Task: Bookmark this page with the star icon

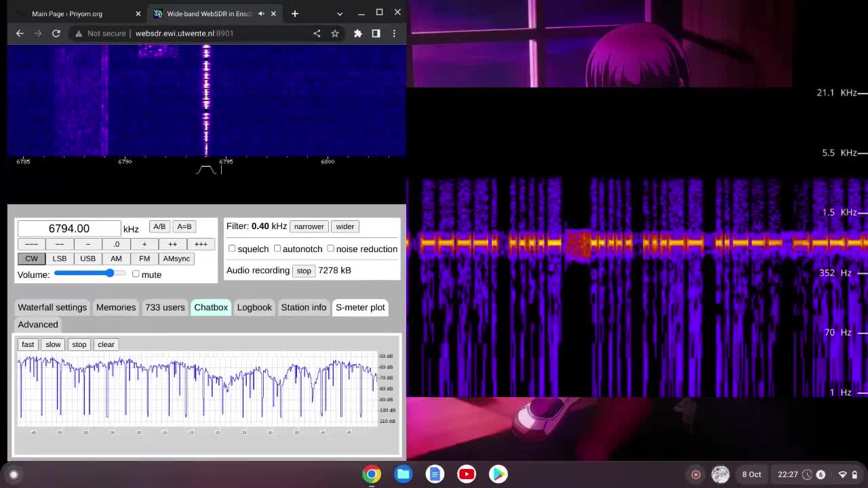Action: pyautogui.click(x=335, y=33)
